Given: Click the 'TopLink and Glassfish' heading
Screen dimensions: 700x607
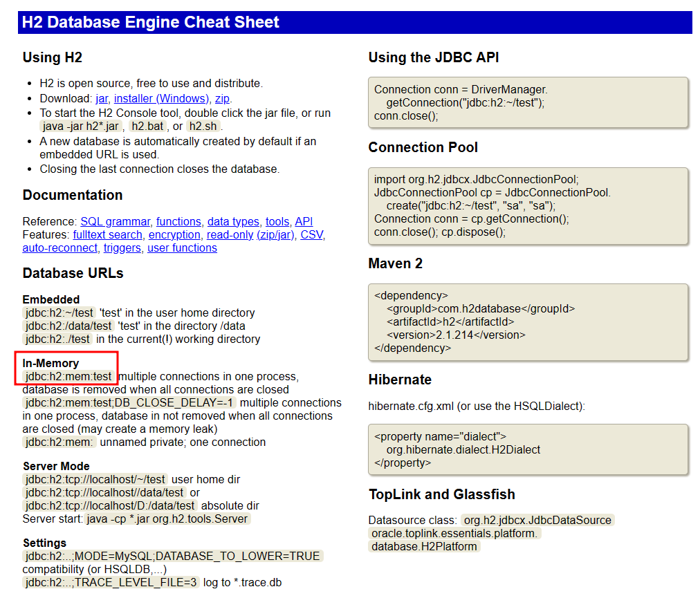Looking at the screenshot, I should 442,494.
